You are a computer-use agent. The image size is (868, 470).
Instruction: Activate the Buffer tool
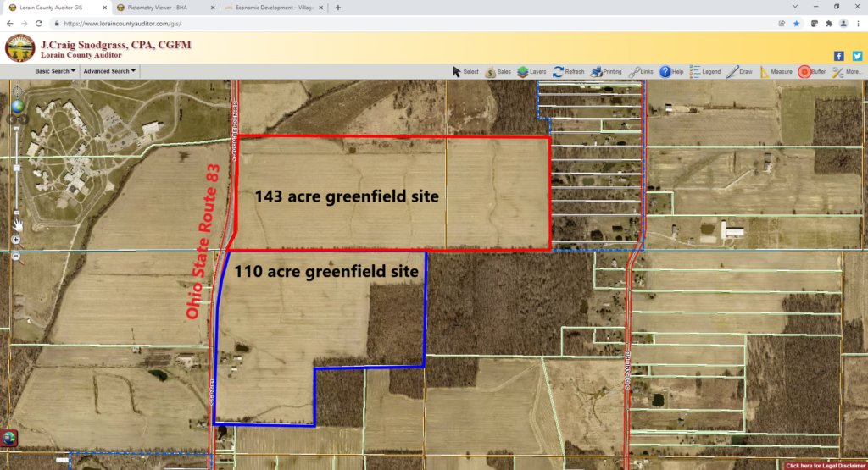point(812,72)
